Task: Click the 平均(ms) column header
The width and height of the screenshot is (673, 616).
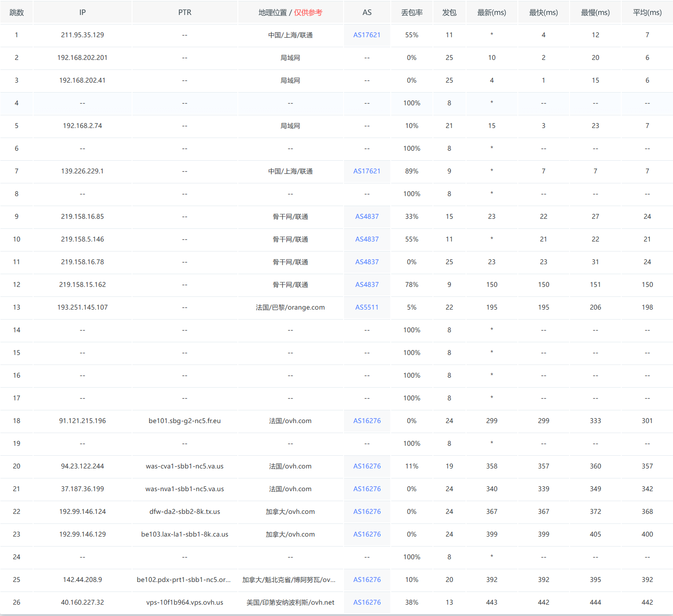Action: (x=647, y=12)
